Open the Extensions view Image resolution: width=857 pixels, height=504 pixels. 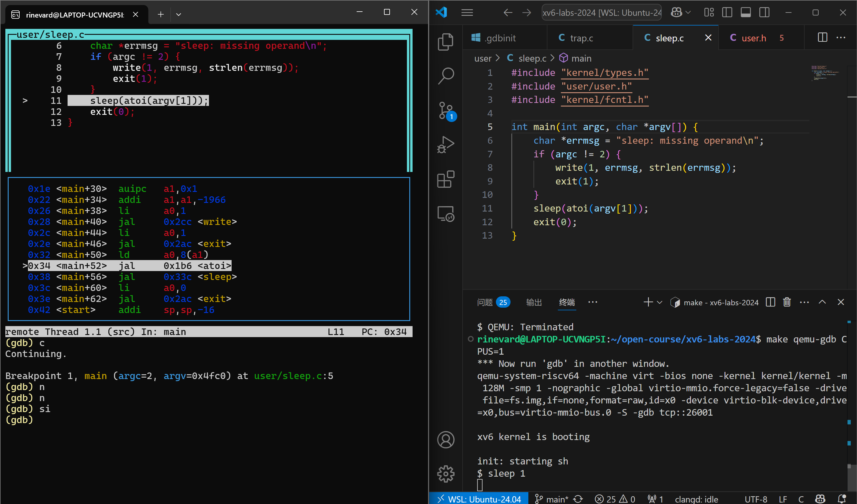pyautogui.click(x=446, y=179)
